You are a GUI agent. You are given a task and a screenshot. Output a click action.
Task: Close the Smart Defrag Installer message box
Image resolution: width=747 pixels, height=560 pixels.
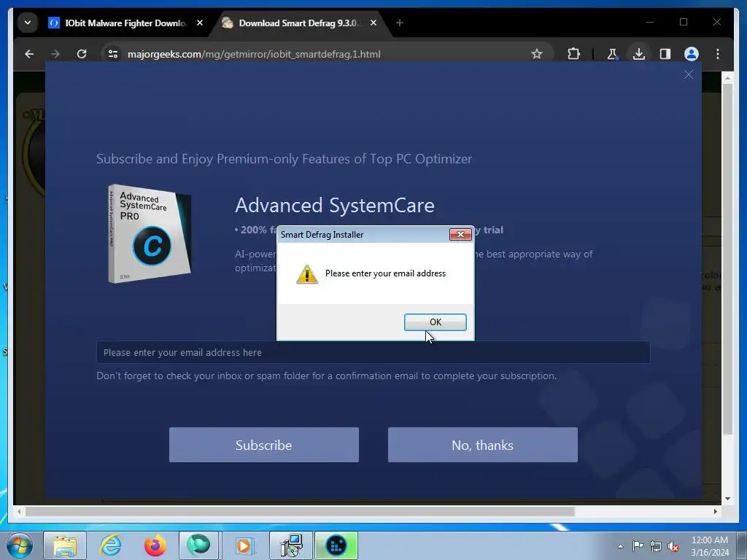pos(460,234)
